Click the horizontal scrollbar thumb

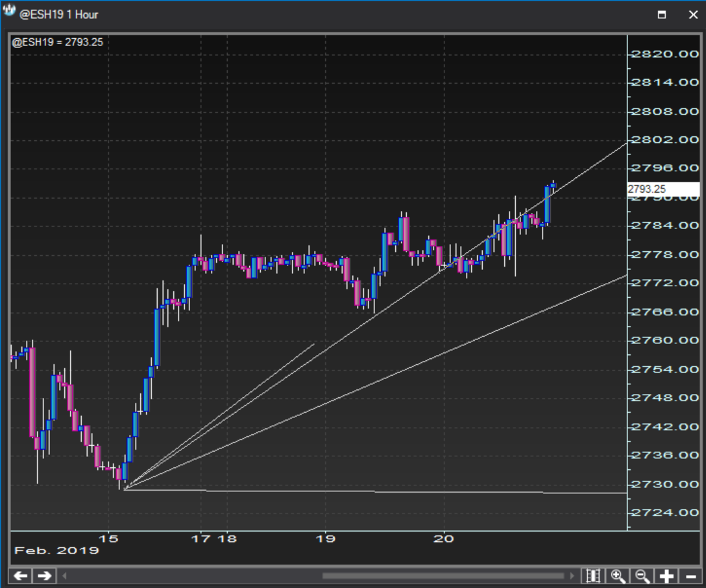coord(443,576)
